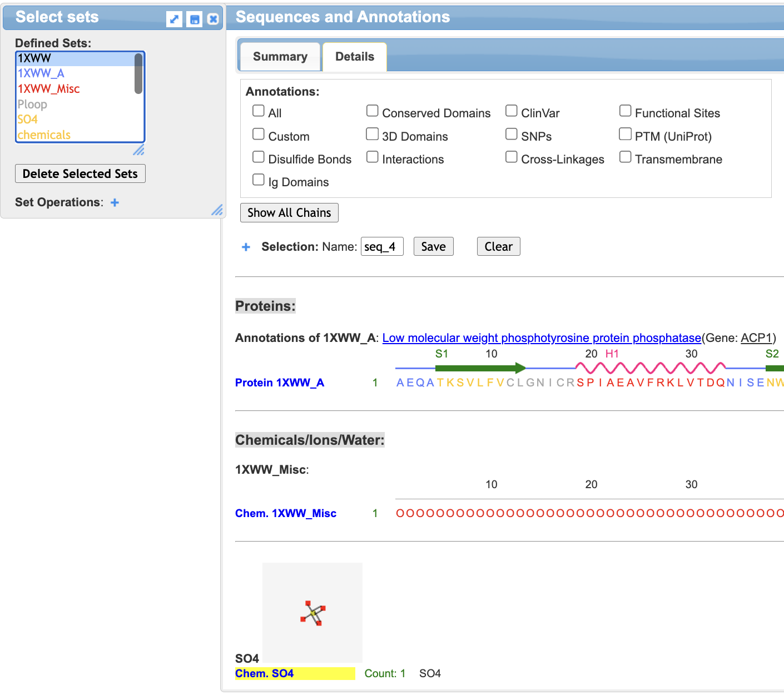Viewport: 784px width, 695px height.
Task: Expand the Selection options plus icon
Action: 246,247
